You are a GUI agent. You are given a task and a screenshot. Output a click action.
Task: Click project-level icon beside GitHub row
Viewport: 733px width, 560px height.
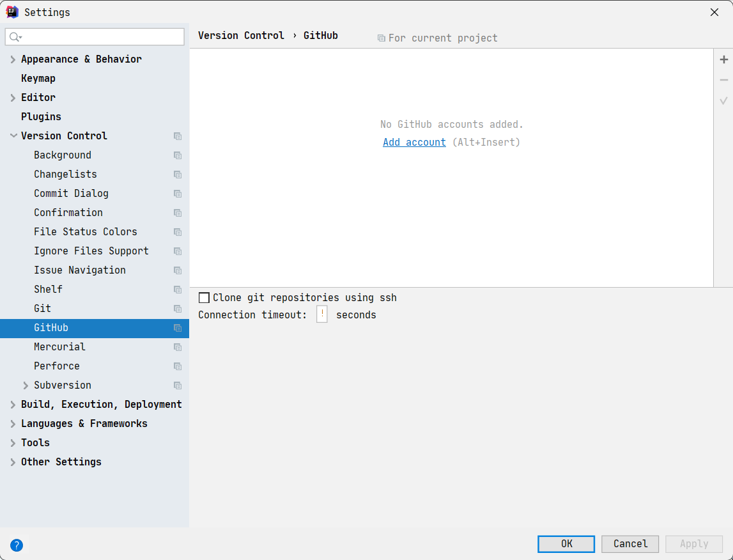pyautogui.click(x=178, y=328)
